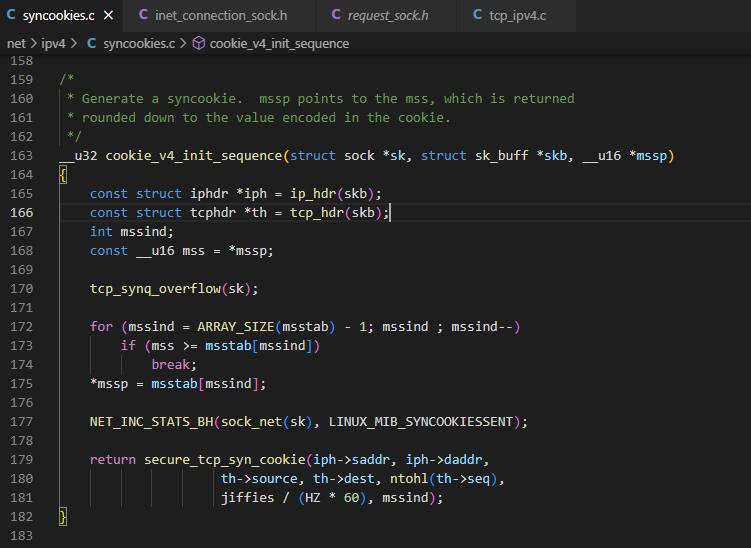Close the syncookies.c tab

(x=109, y=15)
